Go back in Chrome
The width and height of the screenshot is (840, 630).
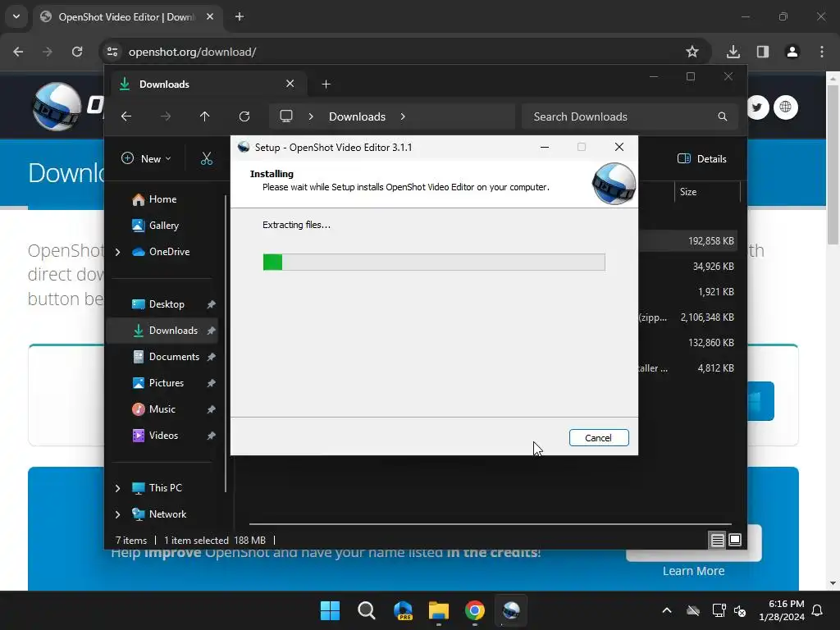tap(18, 52)
